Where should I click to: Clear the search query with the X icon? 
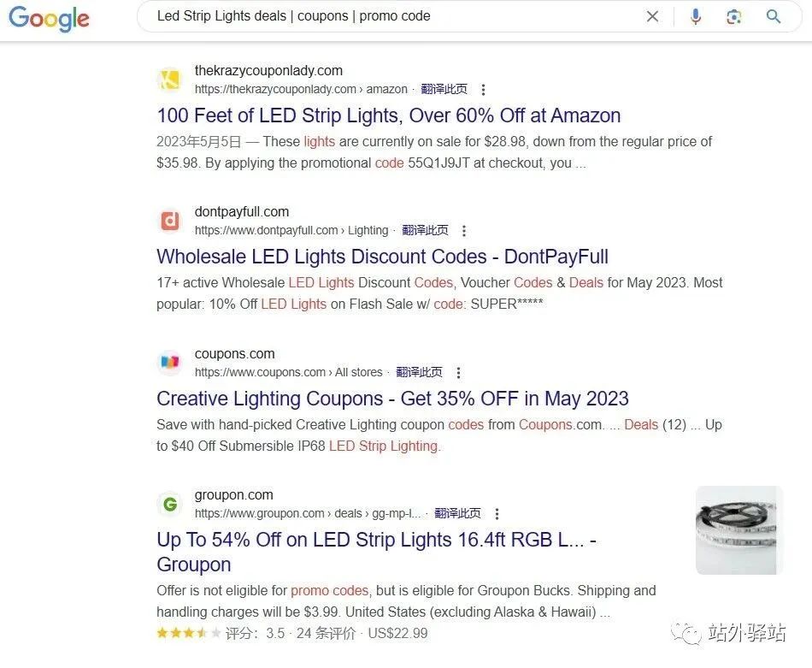click(652, 16)
